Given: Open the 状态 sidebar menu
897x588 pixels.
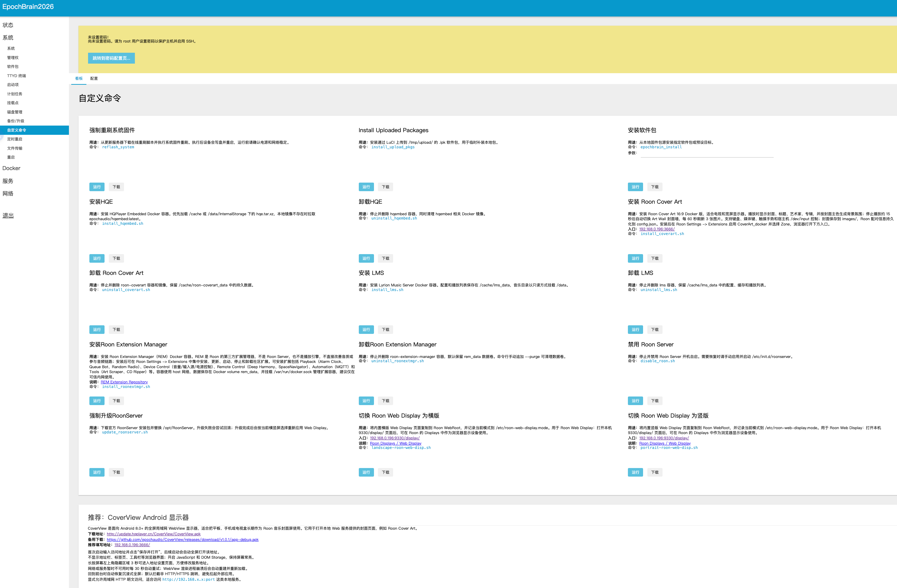Looking at the screenshot, I should click(x=8, y=25).
